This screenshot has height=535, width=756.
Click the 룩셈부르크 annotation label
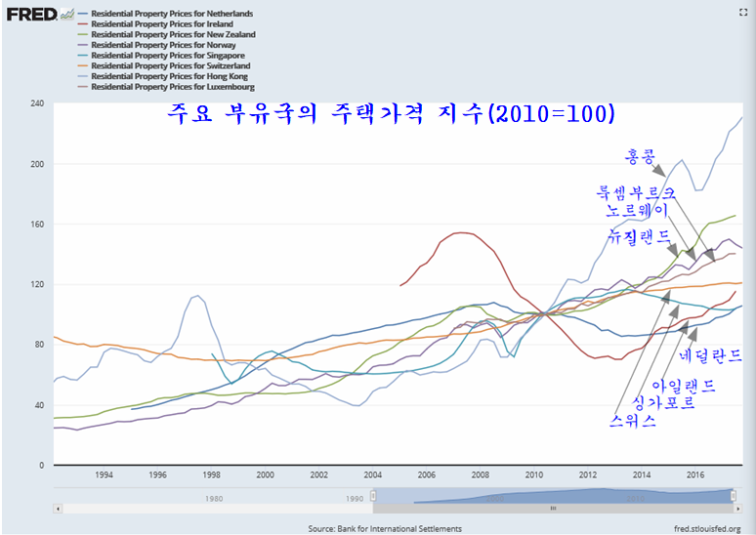coord(636,192)
